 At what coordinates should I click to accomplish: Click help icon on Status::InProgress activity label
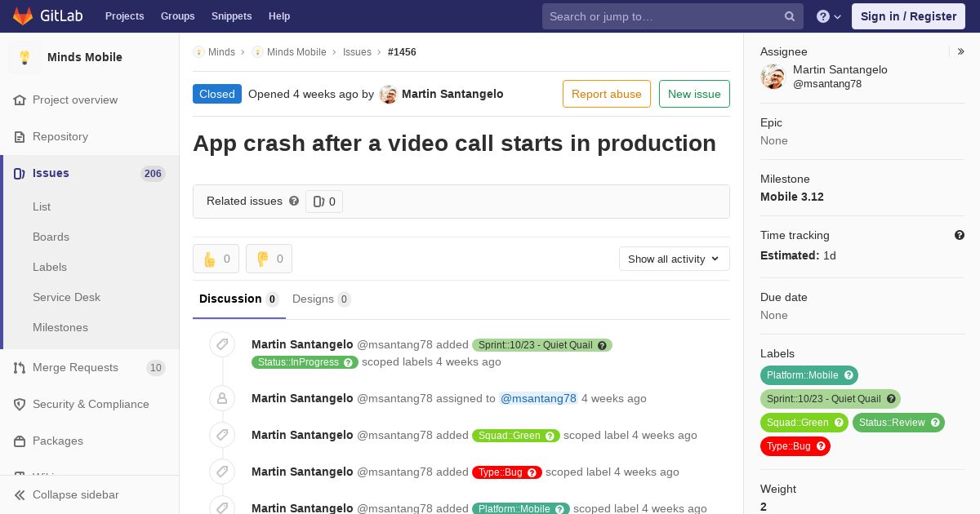point(349,362)
